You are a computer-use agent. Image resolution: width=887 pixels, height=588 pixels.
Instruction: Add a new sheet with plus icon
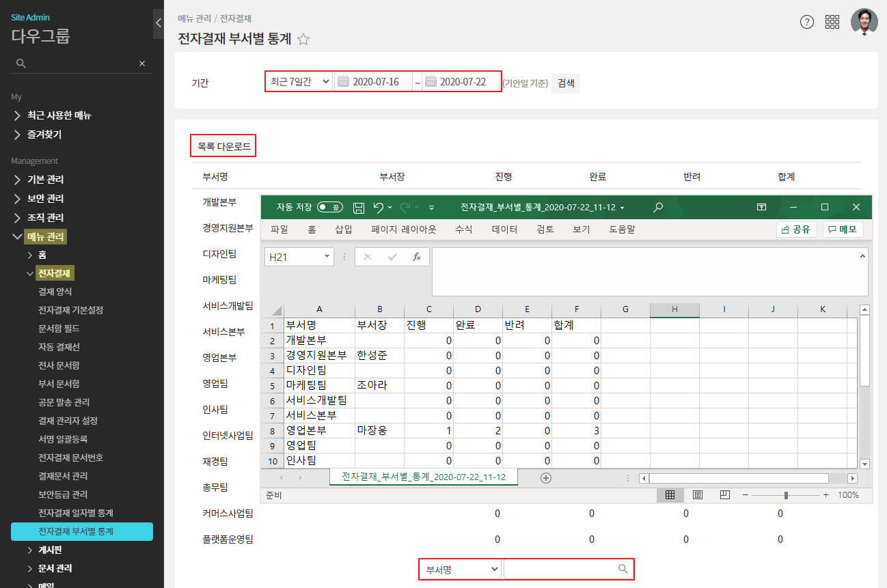tap(546, 478)
